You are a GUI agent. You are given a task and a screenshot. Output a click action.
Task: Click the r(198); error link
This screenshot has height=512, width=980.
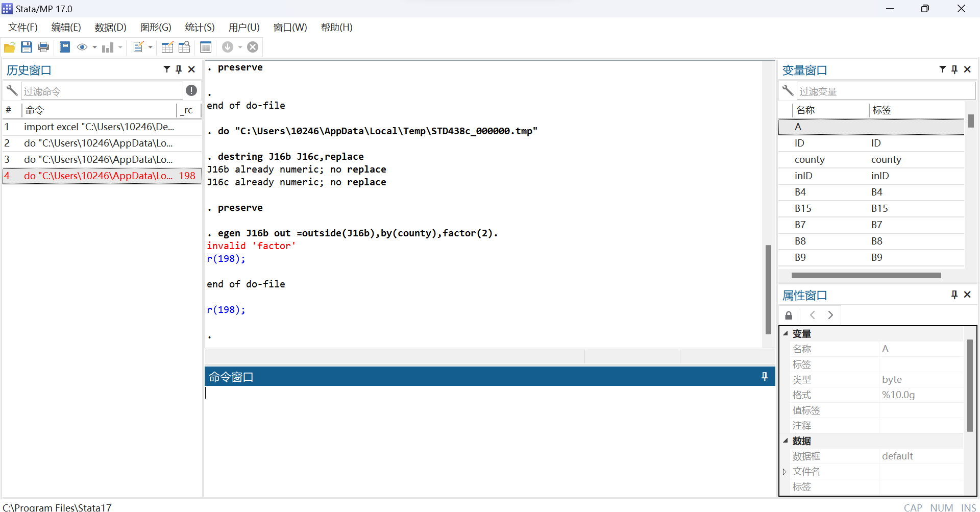point(226,259)
